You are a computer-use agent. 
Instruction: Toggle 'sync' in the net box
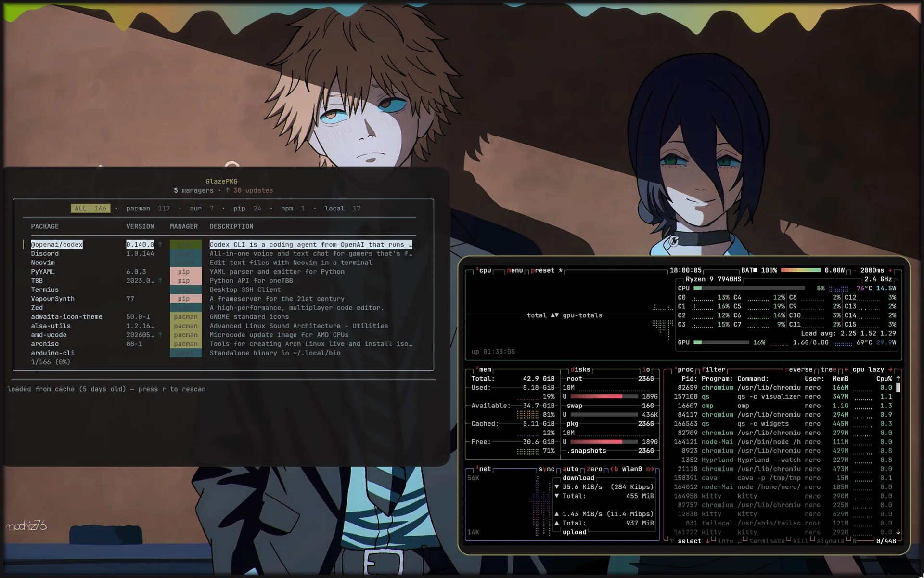547,469
